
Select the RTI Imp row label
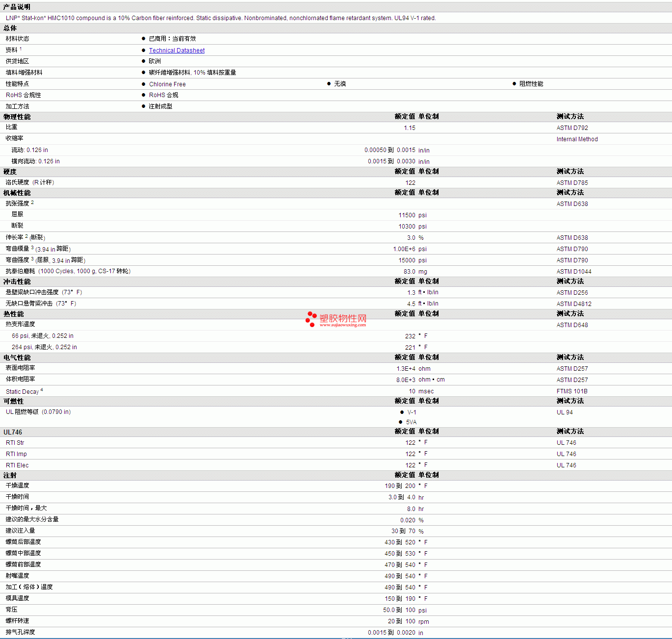[x=16, y=454]
